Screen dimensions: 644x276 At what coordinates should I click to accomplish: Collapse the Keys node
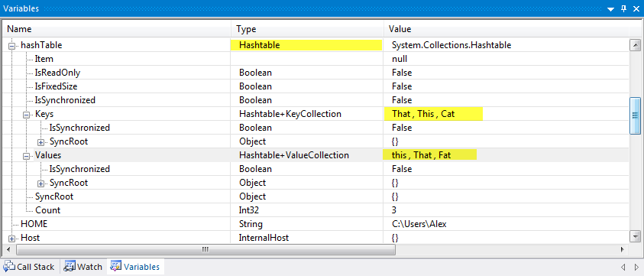27,115
